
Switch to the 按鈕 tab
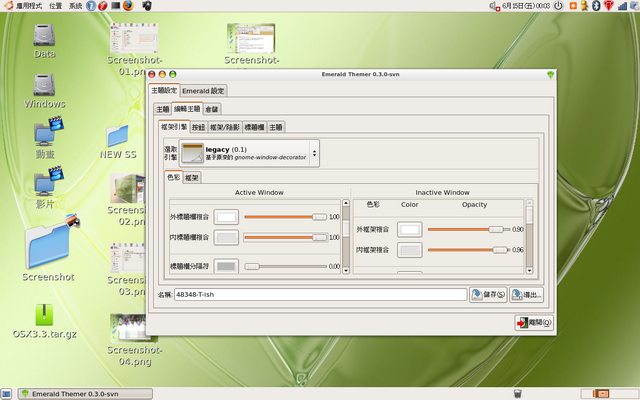[198, 127]
